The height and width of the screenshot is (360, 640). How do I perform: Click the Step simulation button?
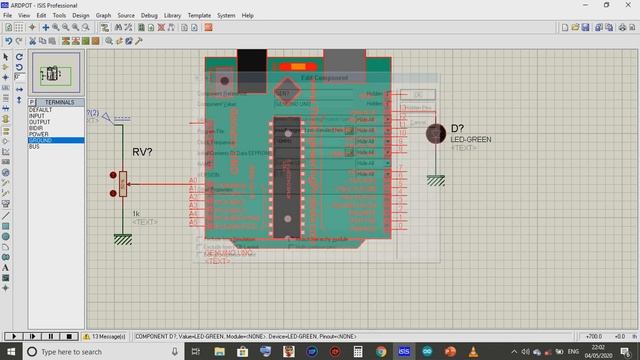click(x=32, y=336)
